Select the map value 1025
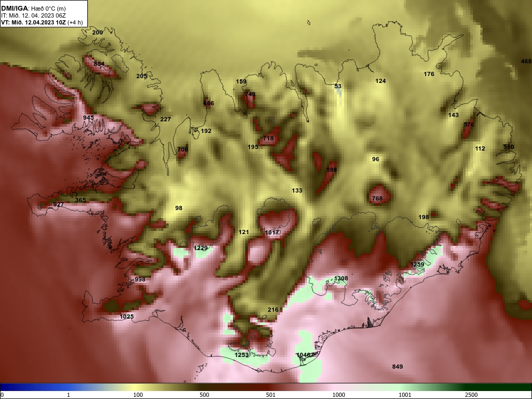Image resolution: width=532 pixels, height=399 pixels. click(127, 317)
